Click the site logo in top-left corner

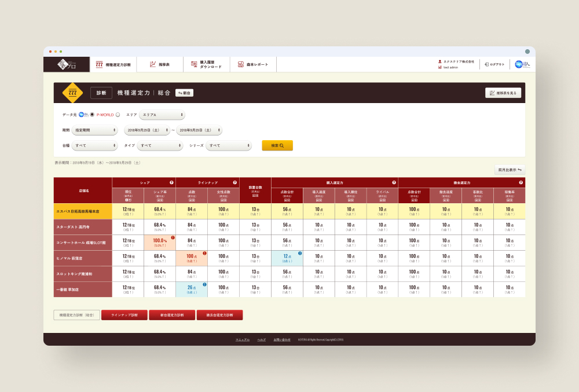[x=66, y=64]
